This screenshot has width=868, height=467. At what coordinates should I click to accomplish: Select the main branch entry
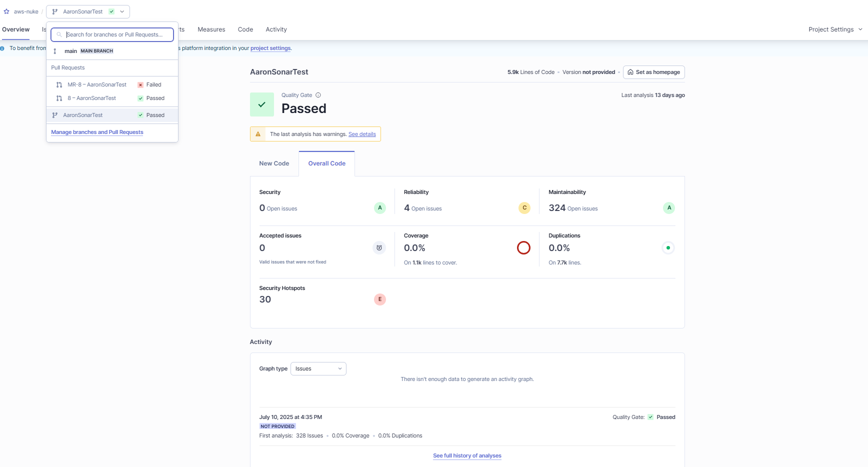point(71,51)
